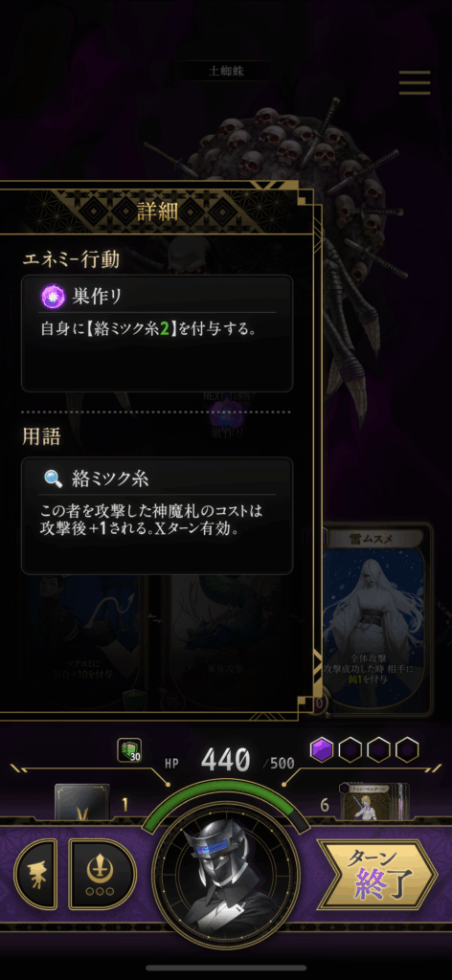The image size is (452, 980).
Task: Tap the purple swirl 巣作リ action icon
Action: coord(53,295)
